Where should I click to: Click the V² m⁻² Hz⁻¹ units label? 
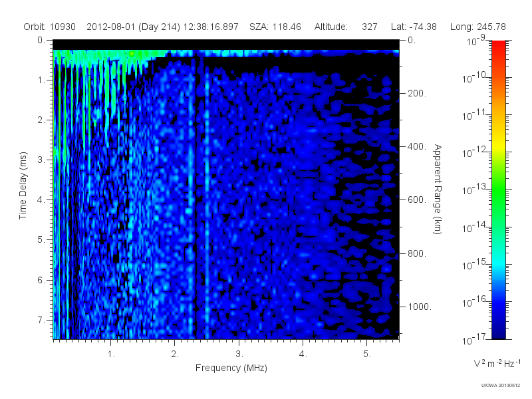(497, 363)
